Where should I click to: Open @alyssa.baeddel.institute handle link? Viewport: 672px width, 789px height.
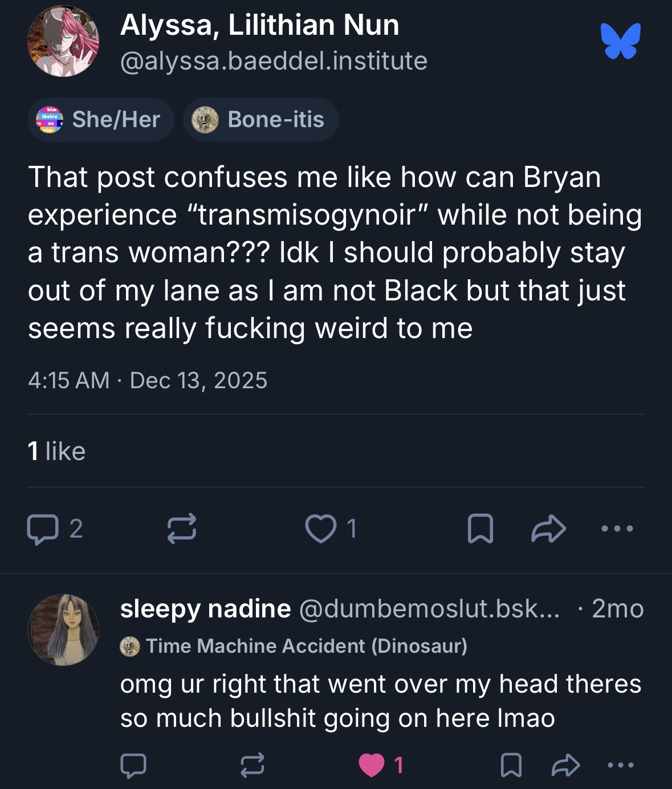click(x=274, y=61)
